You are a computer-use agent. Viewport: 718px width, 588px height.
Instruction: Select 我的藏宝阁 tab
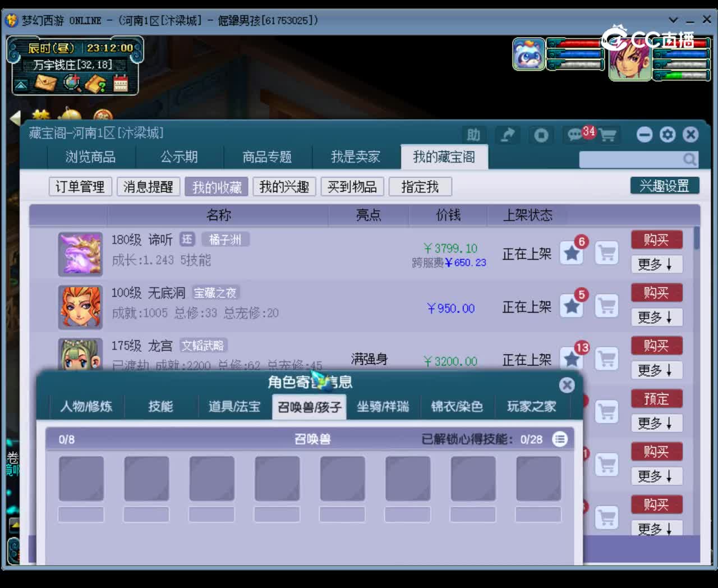click(x=444, y=157)
